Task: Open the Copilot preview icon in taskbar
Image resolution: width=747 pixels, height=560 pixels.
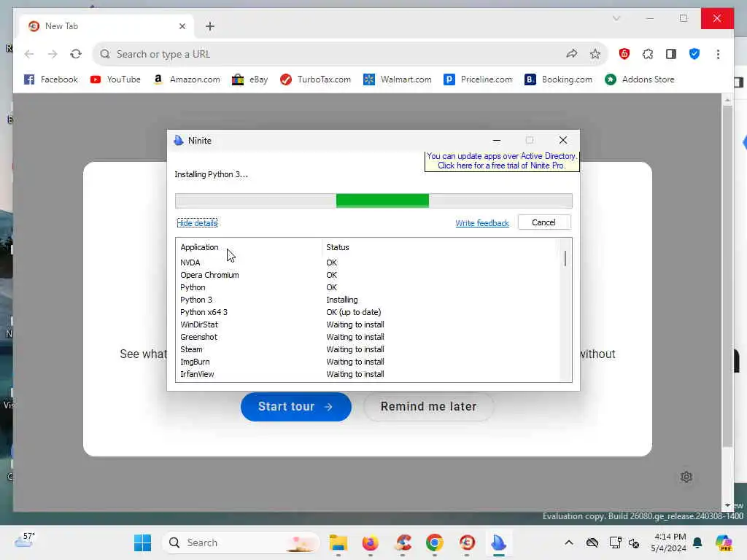Action: coord(723,542)
